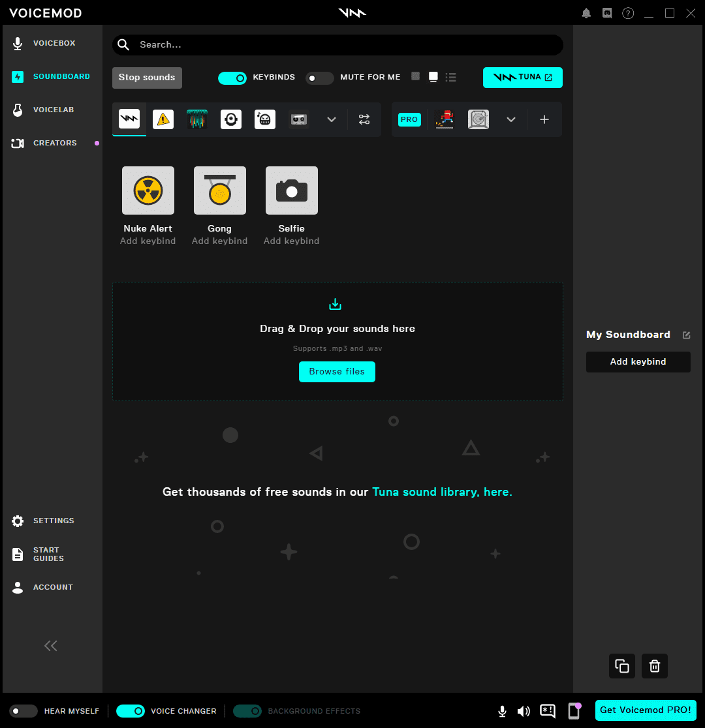Open Settings from the sidebar
Viewport: 705px width, 728px height.
pos(43,521)
